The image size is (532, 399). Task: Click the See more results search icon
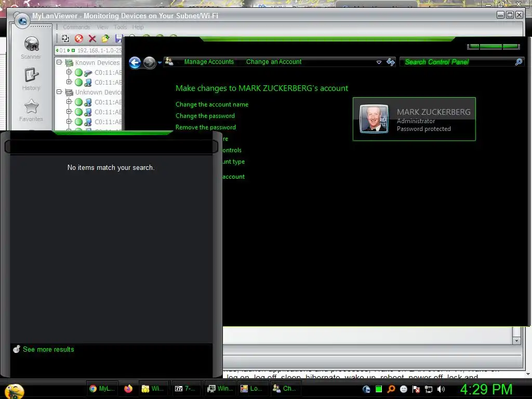coord(16,349)
